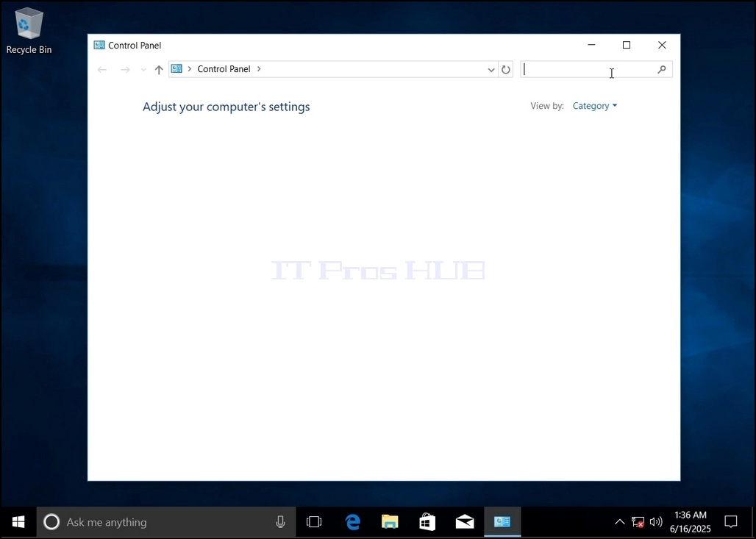Click the Control Panel title bar icon
Image resolution: width=756 pixels, height=539 pixels.
point(99,45)
